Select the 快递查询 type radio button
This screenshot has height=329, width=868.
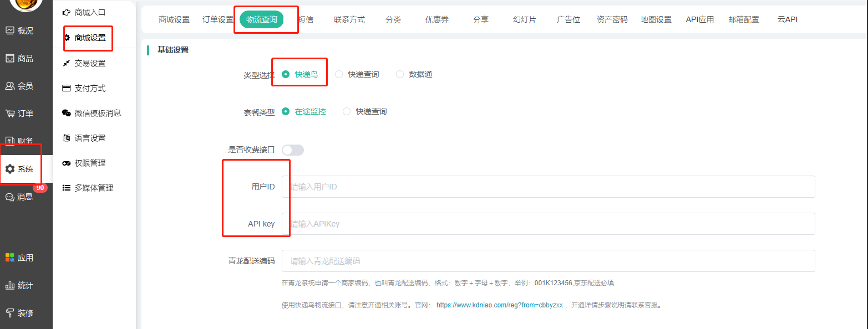(x=339, y=74)
